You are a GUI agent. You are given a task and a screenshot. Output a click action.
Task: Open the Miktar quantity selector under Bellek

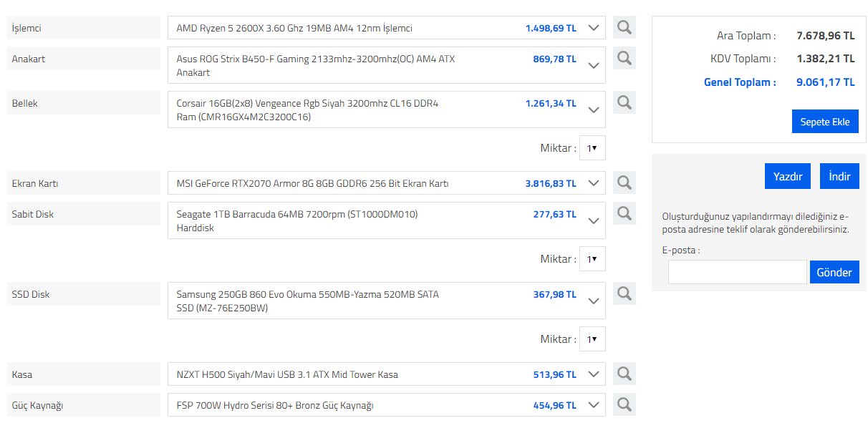click(592, 148)
